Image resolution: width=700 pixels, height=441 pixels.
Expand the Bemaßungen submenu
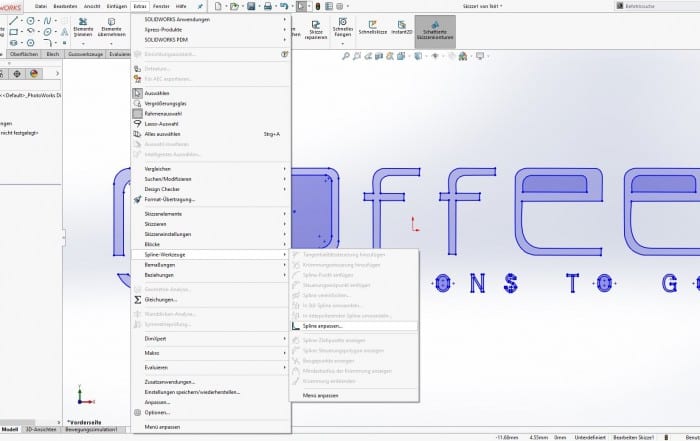211,265
